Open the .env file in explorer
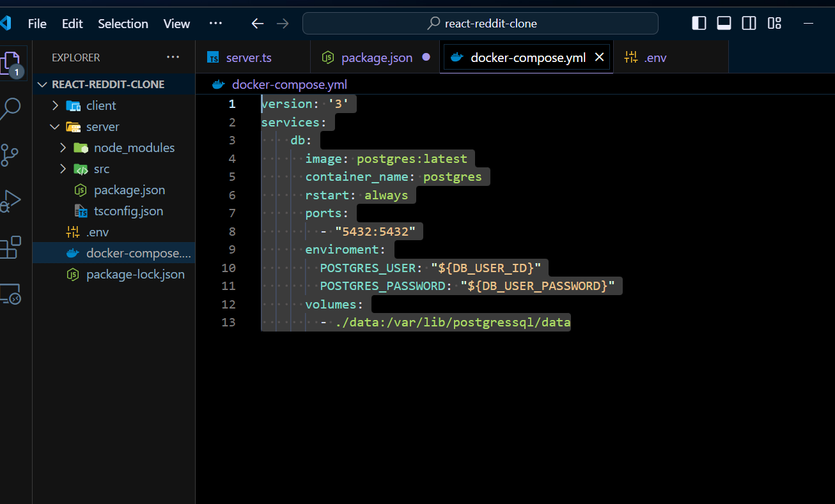The width and height of the screenshot is (835, 504). coord(114,232)
